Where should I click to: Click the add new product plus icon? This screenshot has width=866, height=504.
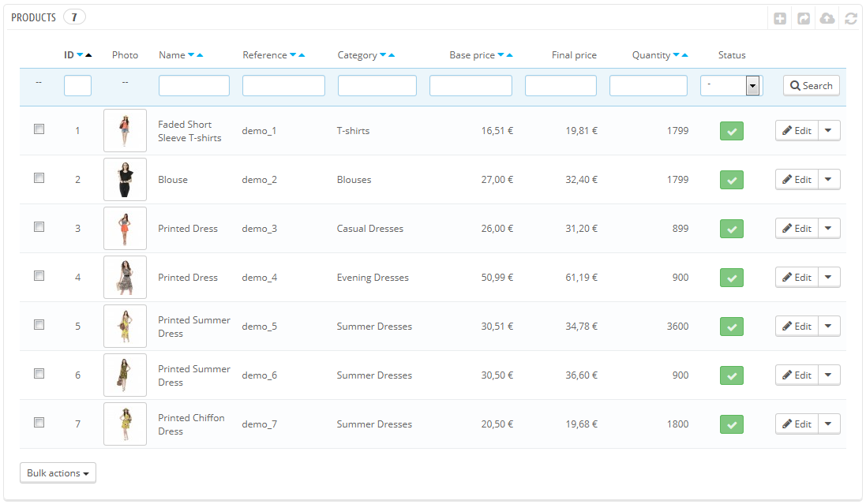(780, 19)
